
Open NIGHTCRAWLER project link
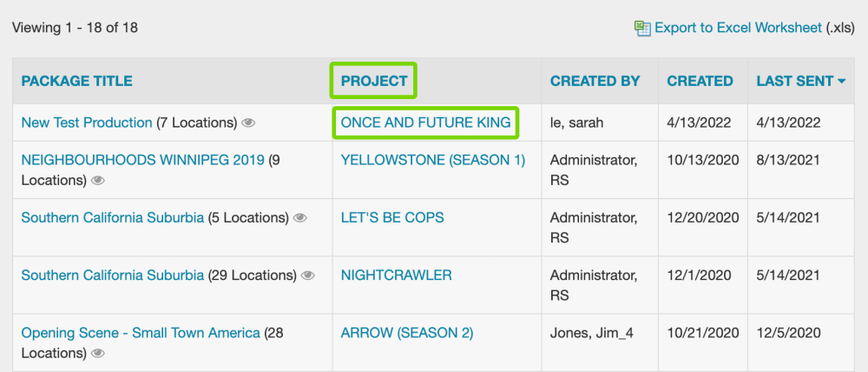tap(397, 275)
